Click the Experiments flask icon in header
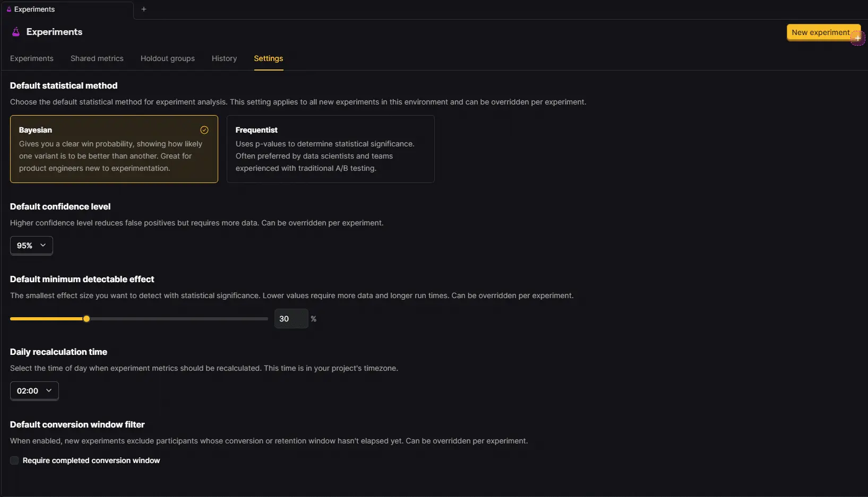The height and width of the screenshot is (497, 868). pyautogui.click(x=16, y=32)
